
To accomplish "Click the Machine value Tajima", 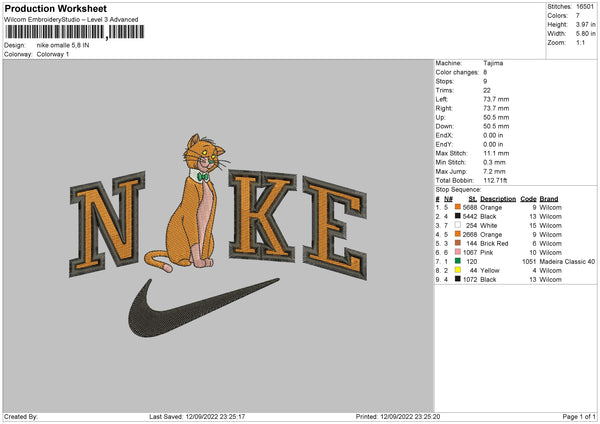I will coord(493,63).
